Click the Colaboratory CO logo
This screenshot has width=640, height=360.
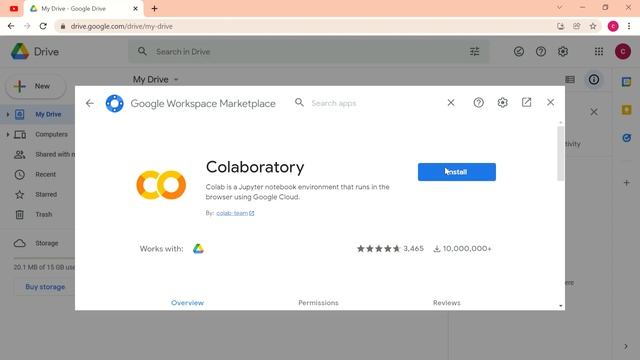point(161,185)
